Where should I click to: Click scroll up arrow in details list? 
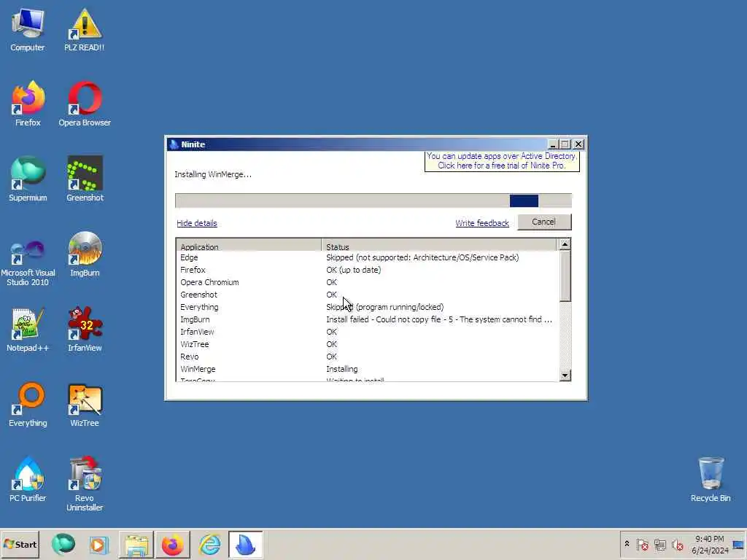coord(565,244)
